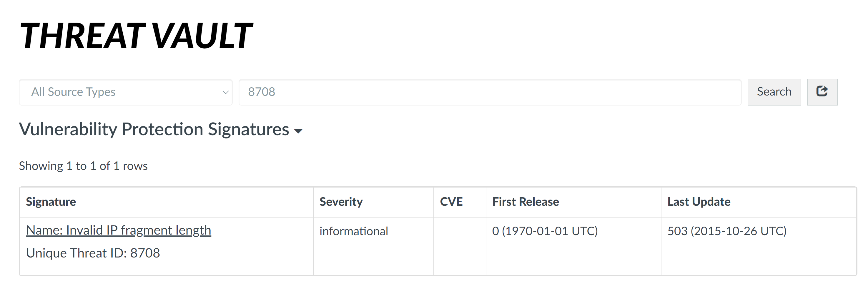Viewport: 868px width, 291px height.
Task: Click the Last Update column header
Action: tap(699, 202)
